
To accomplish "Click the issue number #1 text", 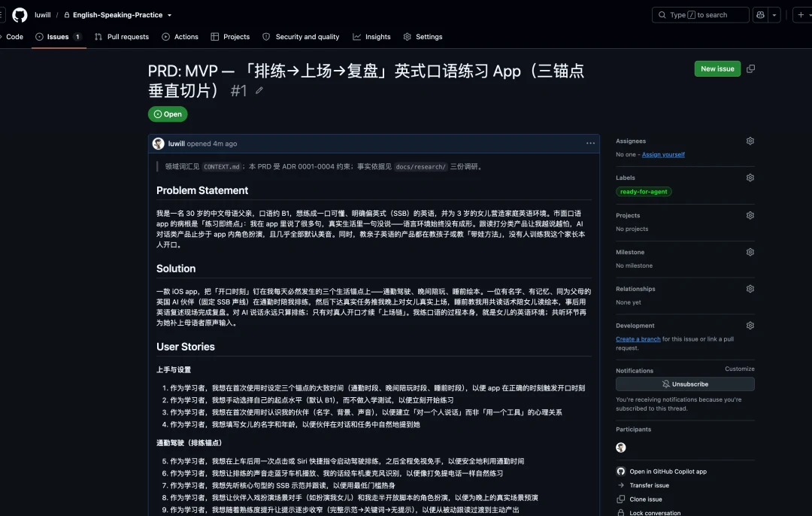I will click(x=239, y=91).
